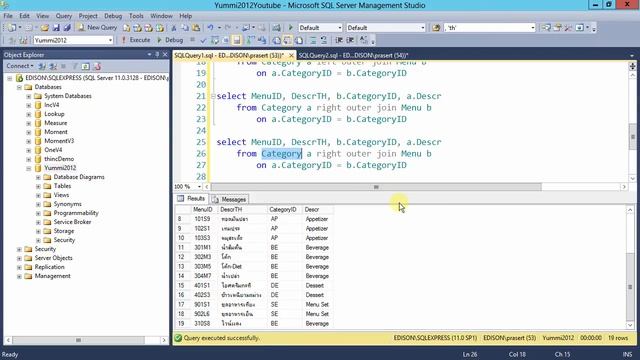This screenshot has height=360, width=640.
Task: Collapse the Databases folder
Action: click(x=19, y=87)
